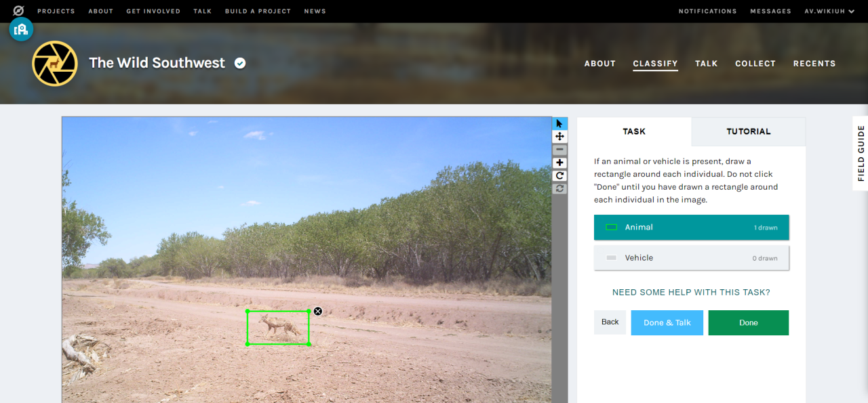Click the coyote inside the green rectangle
This screenshot has width=868, height=403.
click(x=279, y=326)
